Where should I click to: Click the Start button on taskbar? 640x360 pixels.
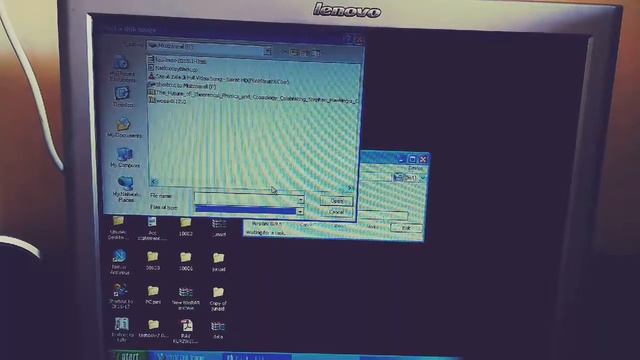pos(130,356)
